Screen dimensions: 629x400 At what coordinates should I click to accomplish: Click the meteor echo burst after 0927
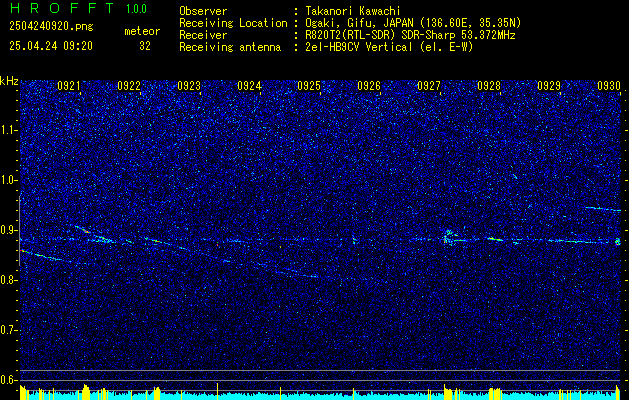coord(448,237)
